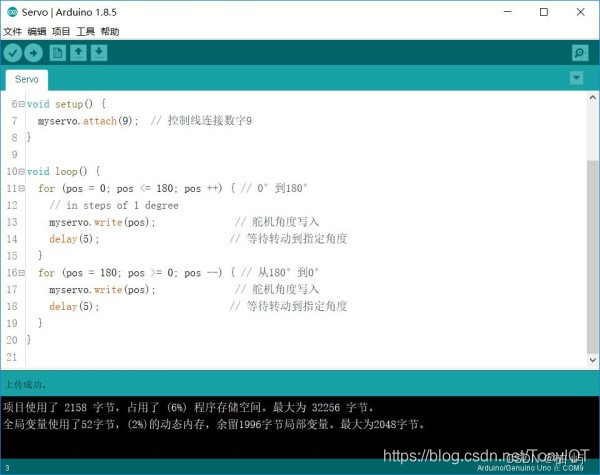Open the 编辑 menu
The height and width of the screenshot is (475, 600).
point(37,31)
